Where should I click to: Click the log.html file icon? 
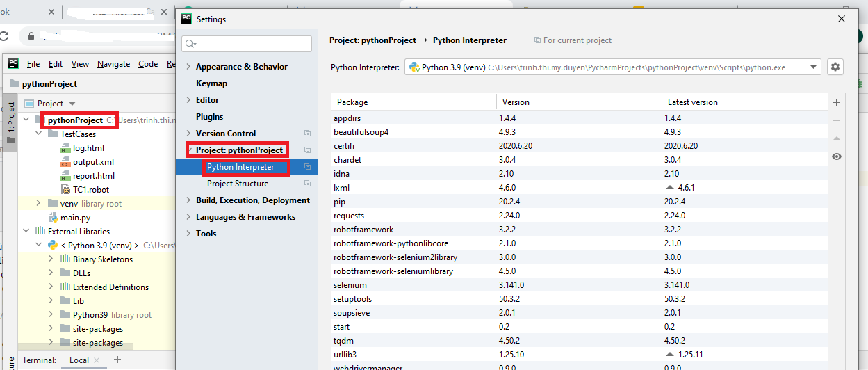click(x=65, y=148)
